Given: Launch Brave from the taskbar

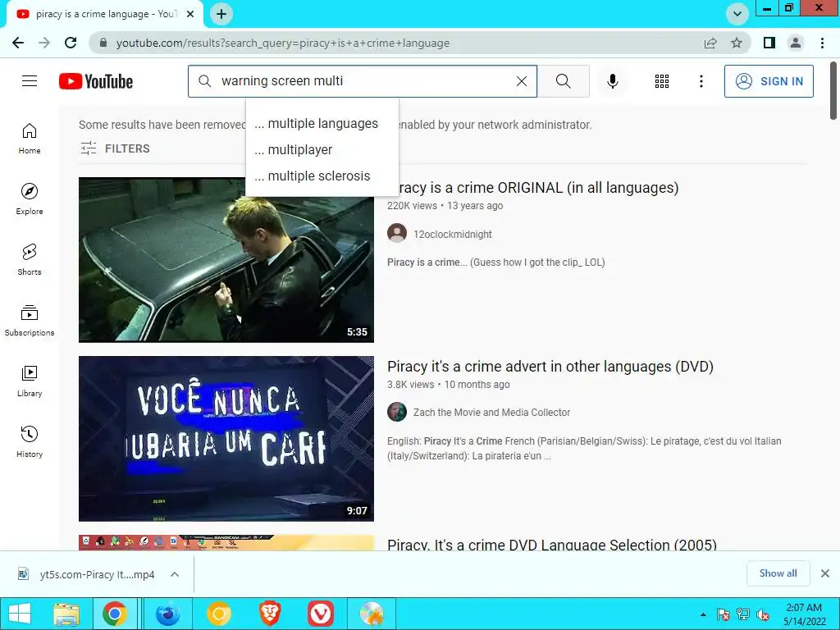Looking at the screenshot, I should coord(270,614).
